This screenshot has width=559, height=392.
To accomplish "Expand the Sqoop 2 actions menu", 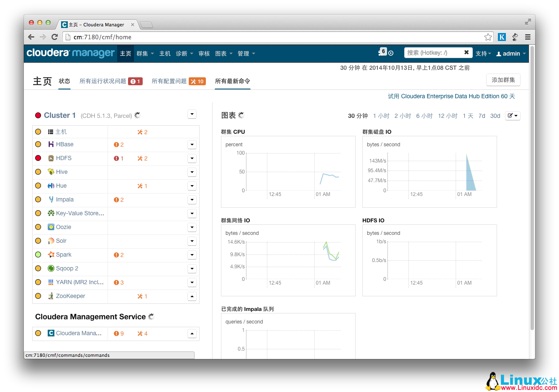I will coord(192,268).
